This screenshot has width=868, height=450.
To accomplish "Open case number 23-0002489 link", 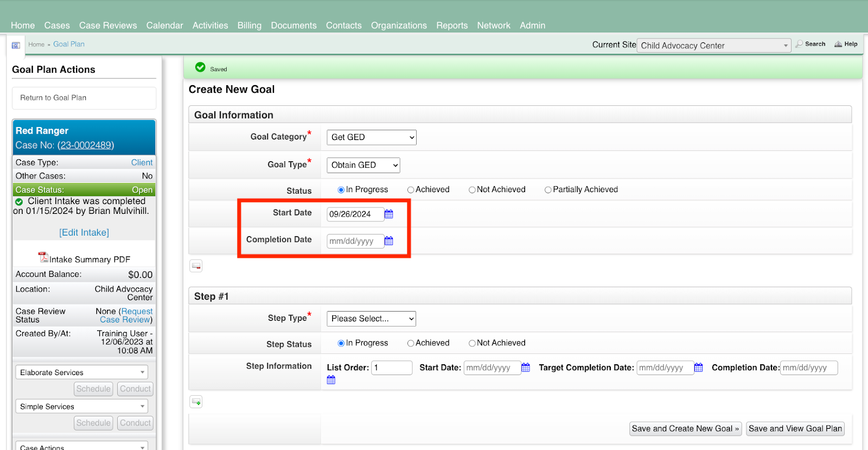I will (86, 145).
